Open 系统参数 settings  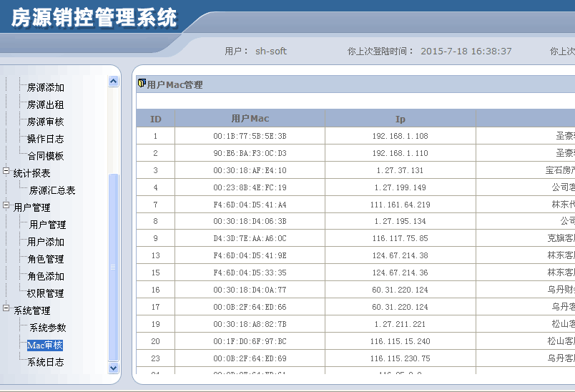coord(47,328)
